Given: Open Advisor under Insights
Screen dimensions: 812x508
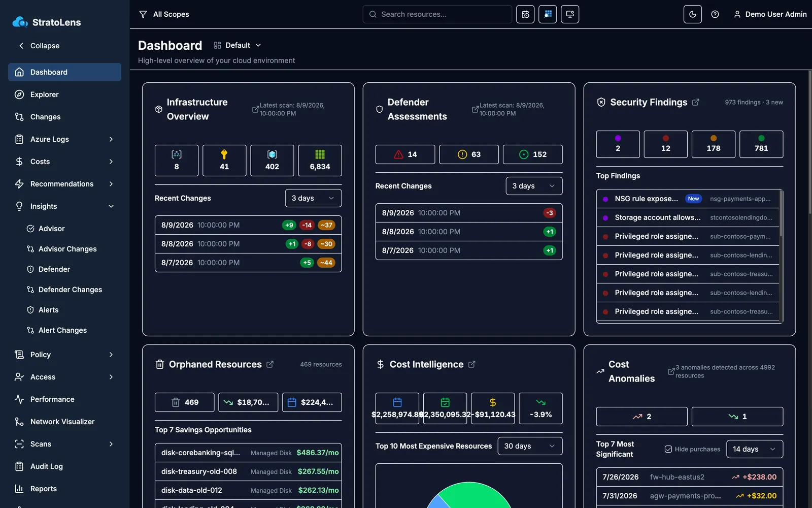Looking at the screenshot, I should [71, 229].
